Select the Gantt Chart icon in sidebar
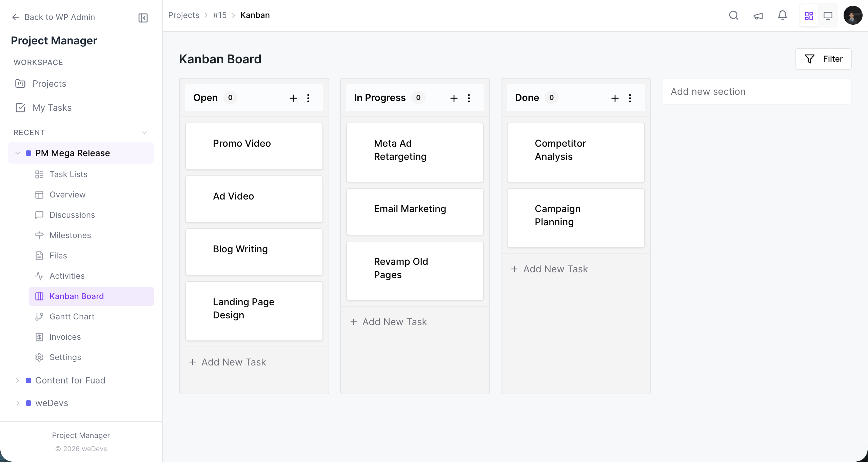The image size is (868, 462). pos(39,316)
